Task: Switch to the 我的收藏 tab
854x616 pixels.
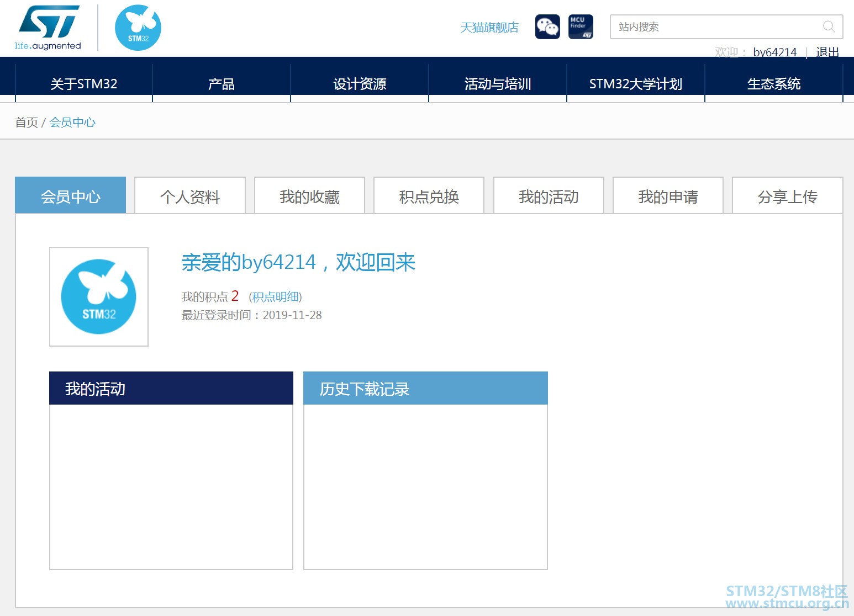Action: [x=309, y=195]
